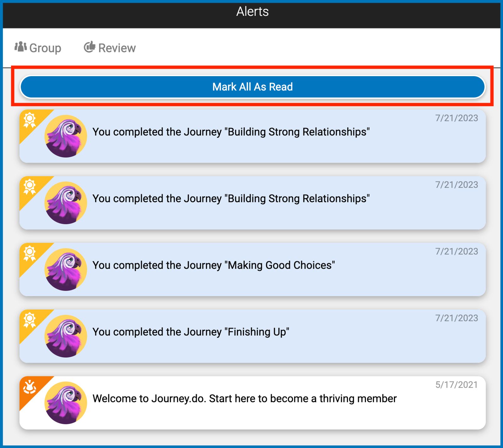503x448 pixels.
Task: Click parrot avatar on Finishing Up alert
Action: click(x=66, y=336)
